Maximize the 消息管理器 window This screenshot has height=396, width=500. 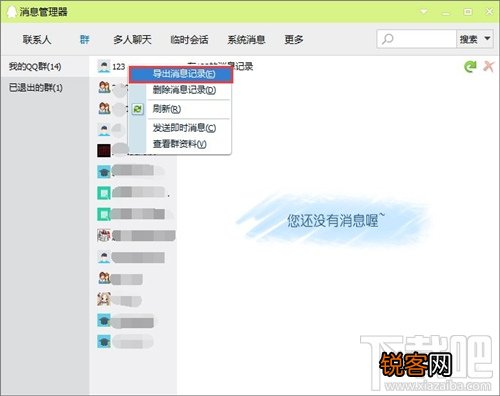tap(468, 12)
